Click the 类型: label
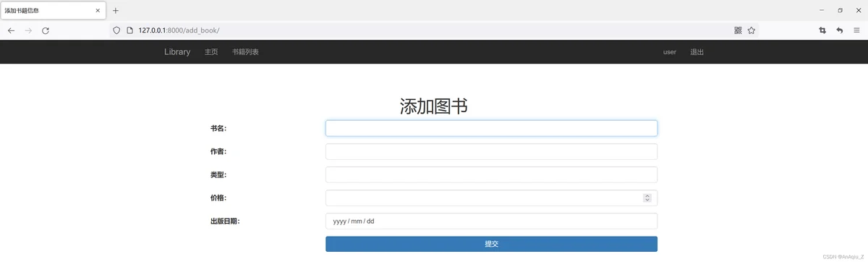 [x=218, y=174]
